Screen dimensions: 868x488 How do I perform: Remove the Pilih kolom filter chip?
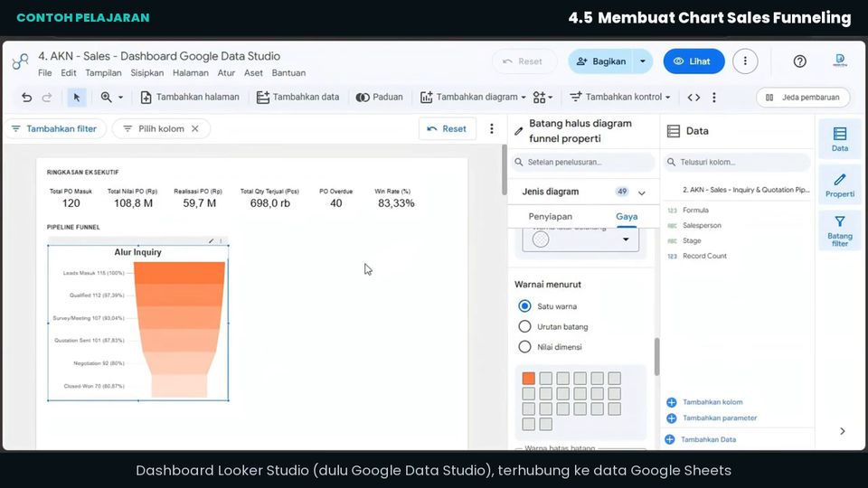195,129
